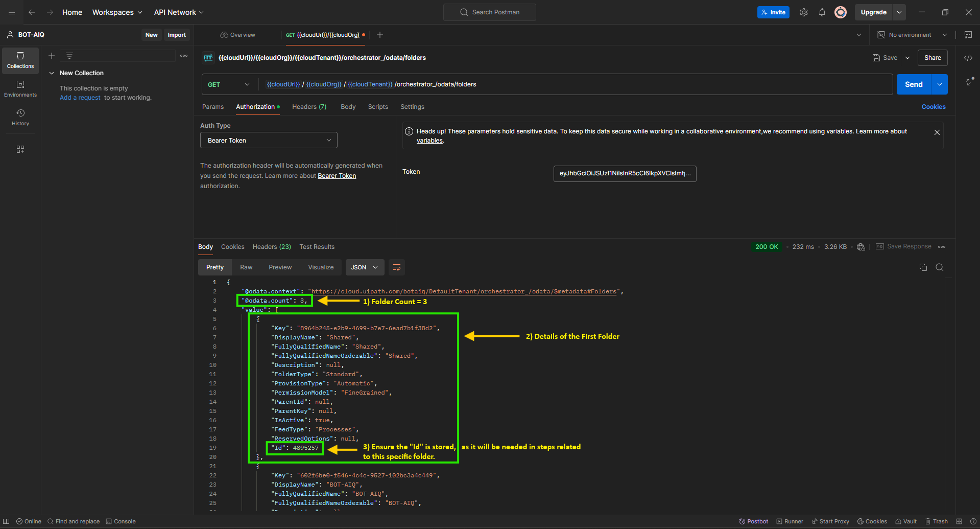This screenshot has height=529, width=980.
Task: Go back with the left arrow icon
Action: [x=32, y=12]
